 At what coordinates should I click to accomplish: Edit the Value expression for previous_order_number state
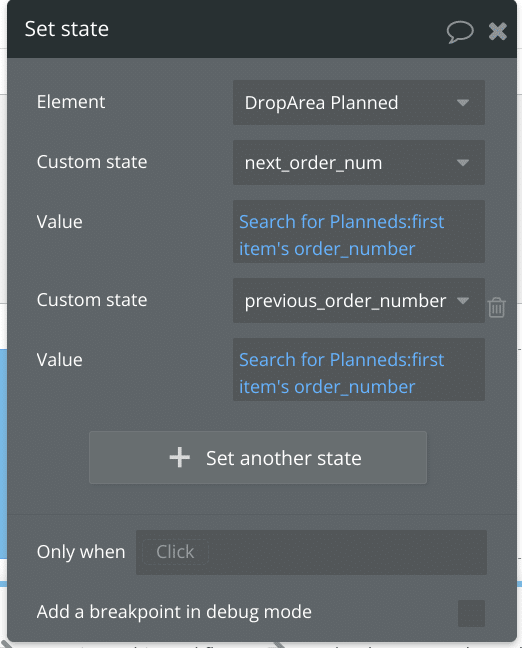[359, 369]
